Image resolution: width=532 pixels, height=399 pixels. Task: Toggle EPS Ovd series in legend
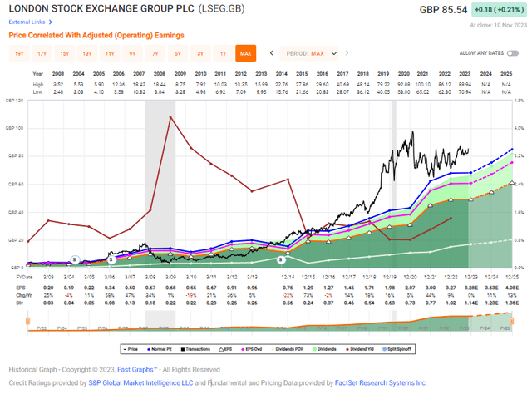251,349
